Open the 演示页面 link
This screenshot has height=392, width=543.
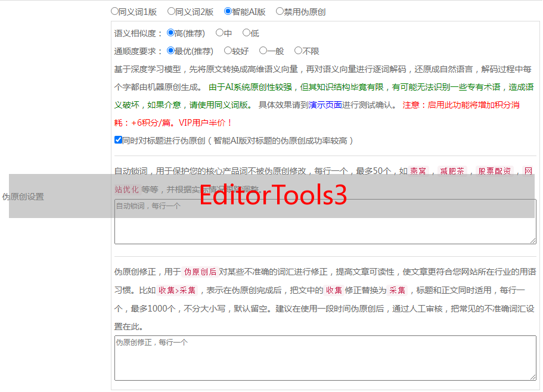coord(325,105)
